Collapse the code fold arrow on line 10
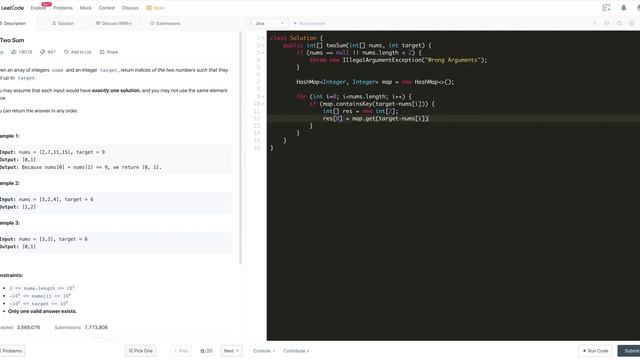 coord(263,104)
